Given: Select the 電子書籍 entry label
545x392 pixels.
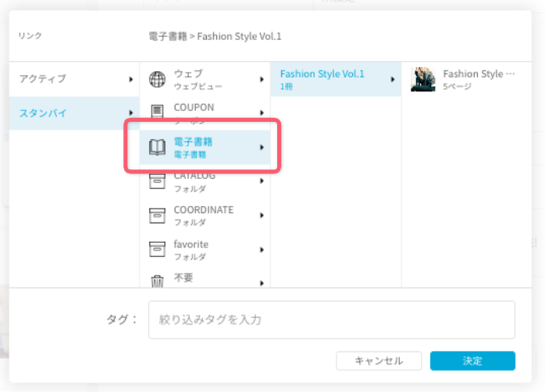Looking at the screenshot, I should (x=194, y=142).
